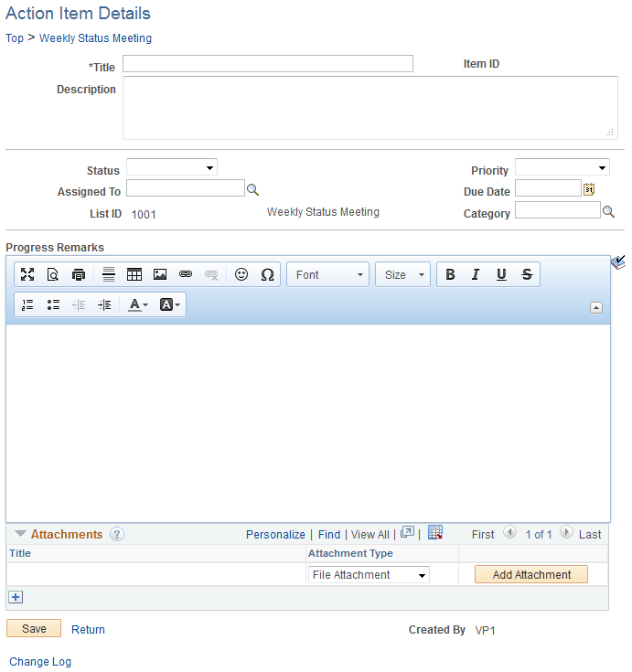Toggle underline formatting
Image resolution: width=632 pixels, height=672 pixels.
point(501,274)
